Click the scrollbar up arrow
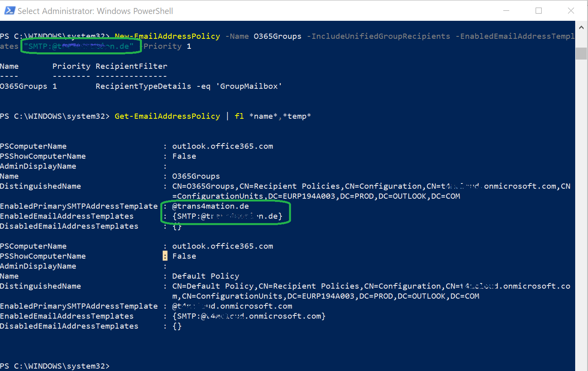Screen dimensions: 588x371 pos(581,27)
